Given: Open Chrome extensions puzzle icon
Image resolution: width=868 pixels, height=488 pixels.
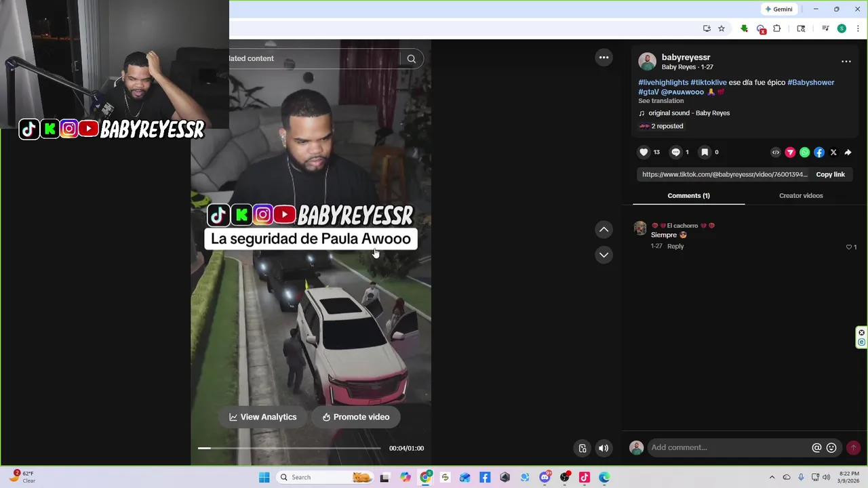Looking at the screenshot, I should pyautogui.click(x=777, y=28).
